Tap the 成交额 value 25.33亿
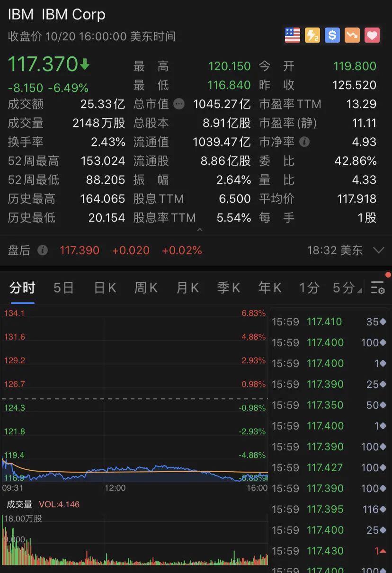 point(103,104)
